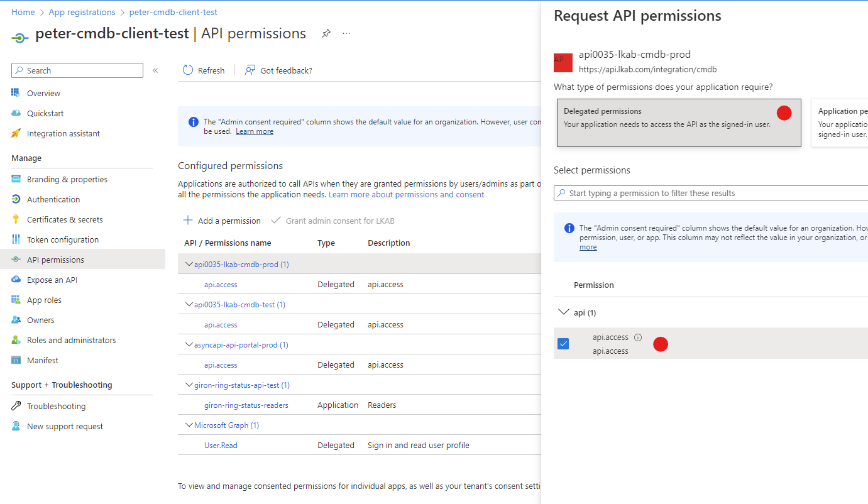Click the Add a permission plus icon
Screen dimensions: 868x504
coord(188,221)
